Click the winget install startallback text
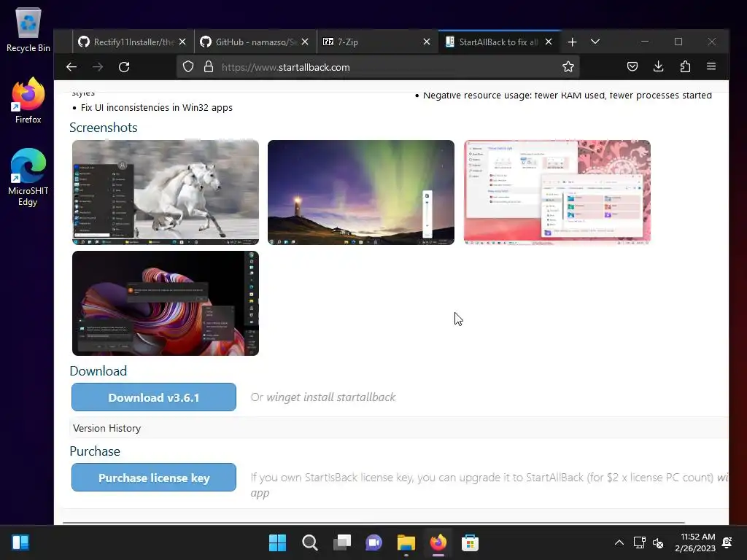This screenshot has width=747, height=560. 331,397
